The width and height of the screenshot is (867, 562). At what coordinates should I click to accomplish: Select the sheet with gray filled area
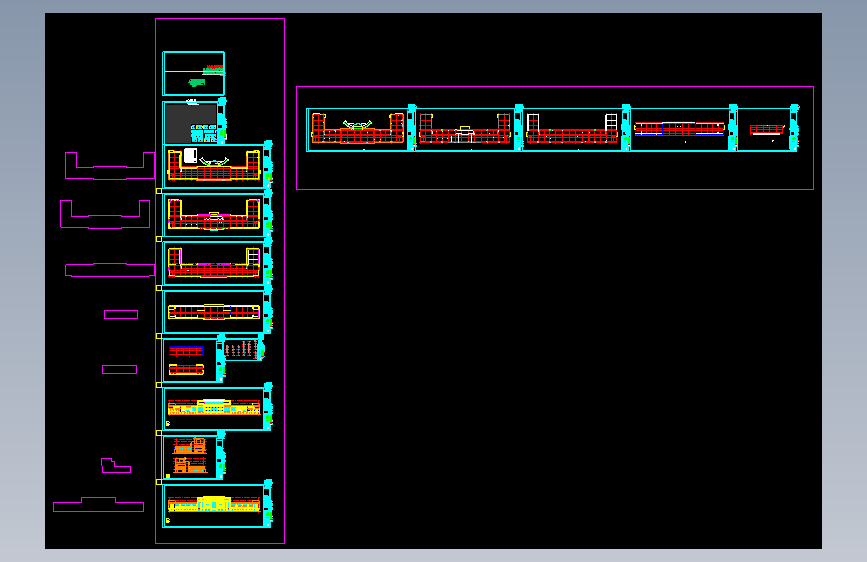tap(194, 122)
